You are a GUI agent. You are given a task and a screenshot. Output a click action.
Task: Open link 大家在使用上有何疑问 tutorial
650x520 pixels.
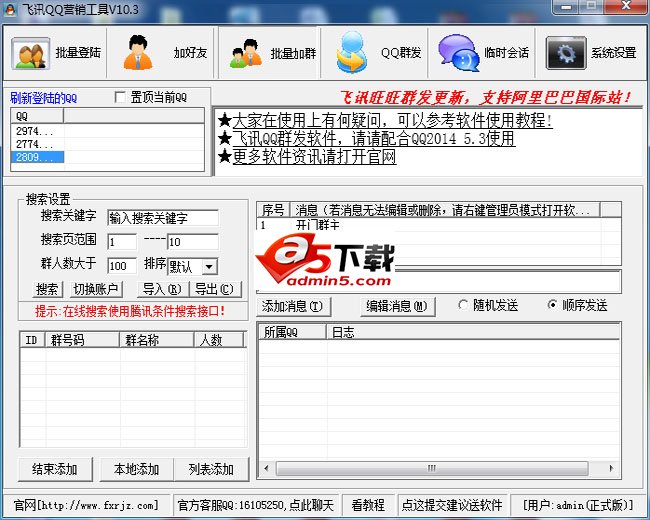(392, 121)
